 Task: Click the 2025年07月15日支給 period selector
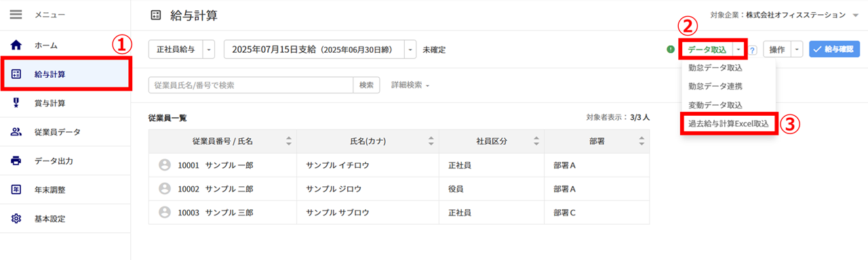pyautogui.click(x=314, y=49)
